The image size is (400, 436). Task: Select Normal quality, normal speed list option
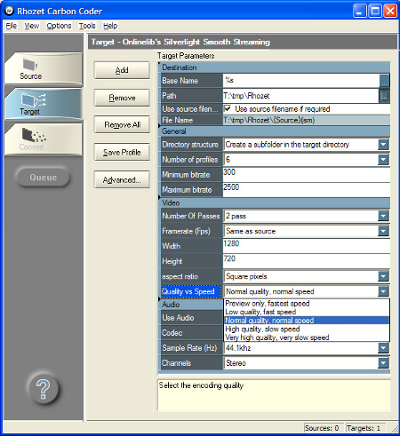click(x=306, y=320)
